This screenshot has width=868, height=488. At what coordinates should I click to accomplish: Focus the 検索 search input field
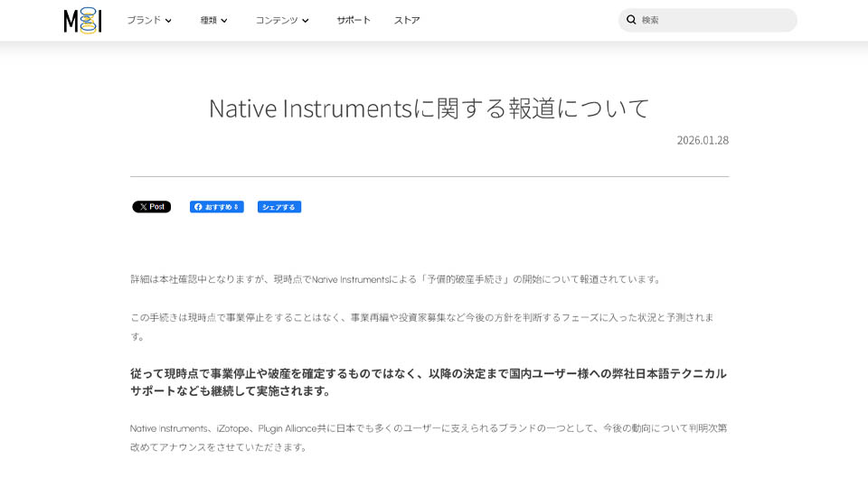[707, 20]
